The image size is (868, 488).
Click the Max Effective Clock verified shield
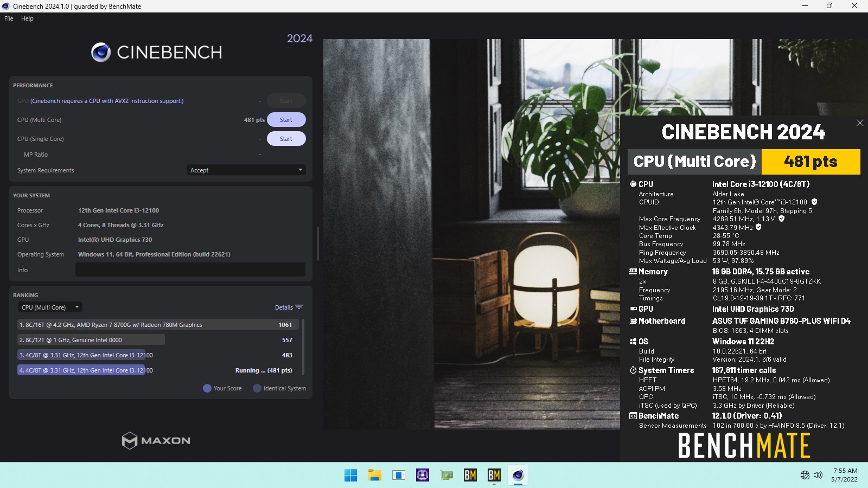[758, 227]
